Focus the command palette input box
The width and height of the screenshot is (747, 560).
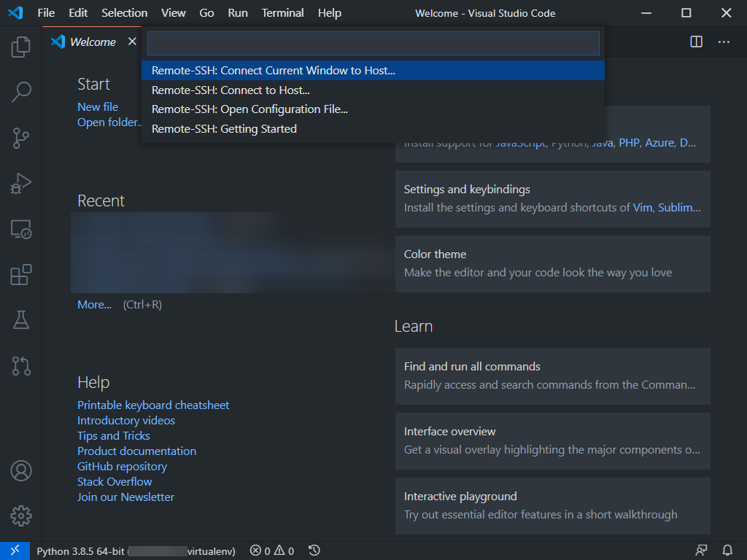tap(373, 43)
